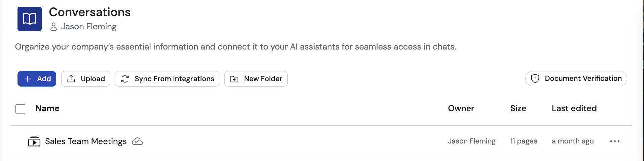
Task: Click the video collection icon for Sales Team Meetings
Action: coord(34,141)
